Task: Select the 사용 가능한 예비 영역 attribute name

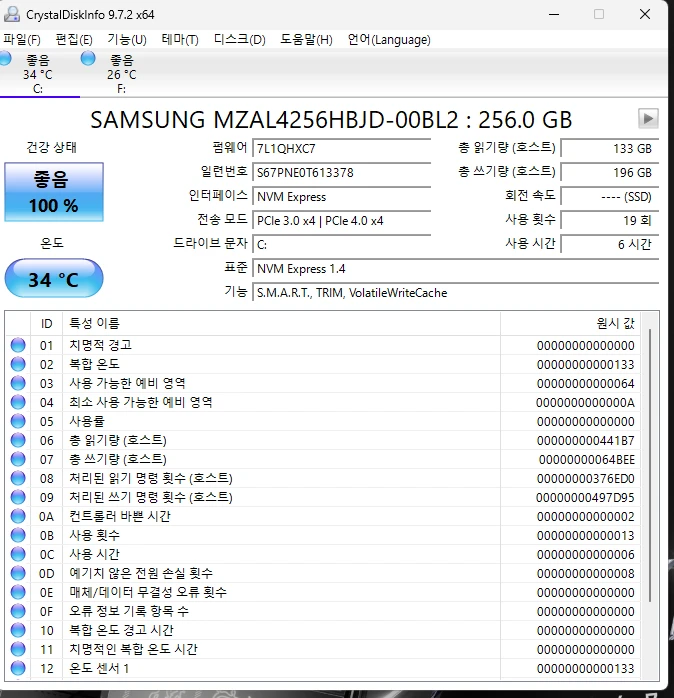Action: point(127,383)
